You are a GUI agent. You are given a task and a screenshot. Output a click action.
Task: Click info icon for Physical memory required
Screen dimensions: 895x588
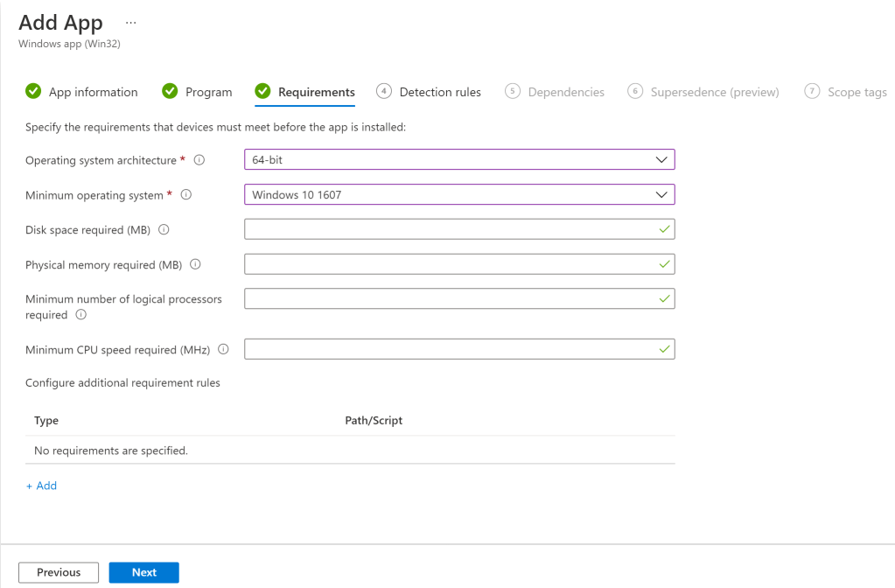pos(195,264)
